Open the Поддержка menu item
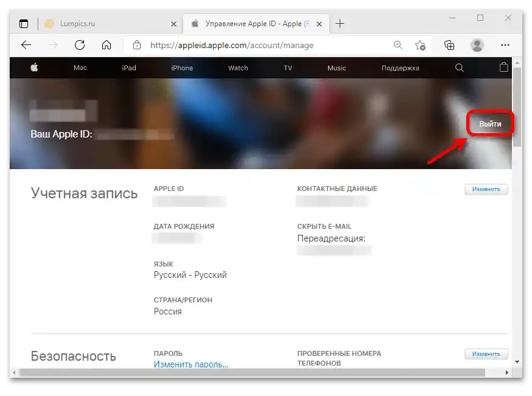Screen dimensions: 532x396 (401, 68)
